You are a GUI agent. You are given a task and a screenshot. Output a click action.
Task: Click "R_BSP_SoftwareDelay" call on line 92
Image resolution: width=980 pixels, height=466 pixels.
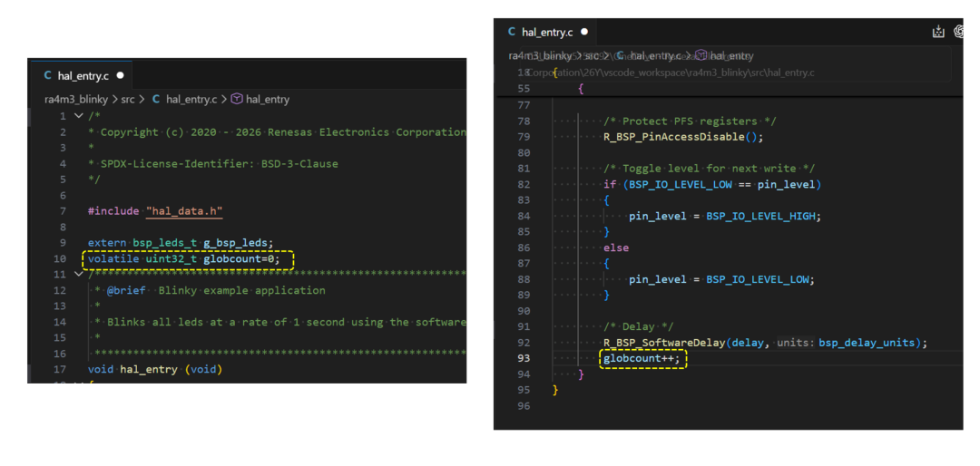[664, 343]
